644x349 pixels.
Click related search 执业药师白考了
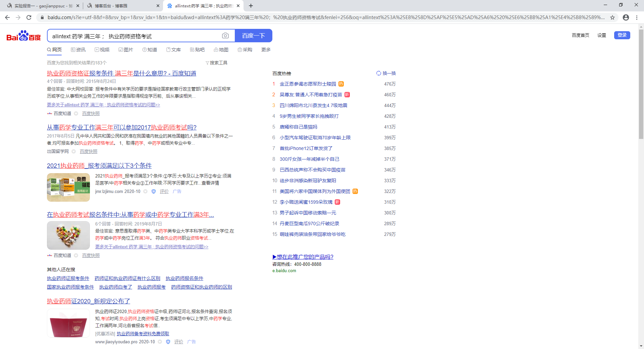pos(116,287)
